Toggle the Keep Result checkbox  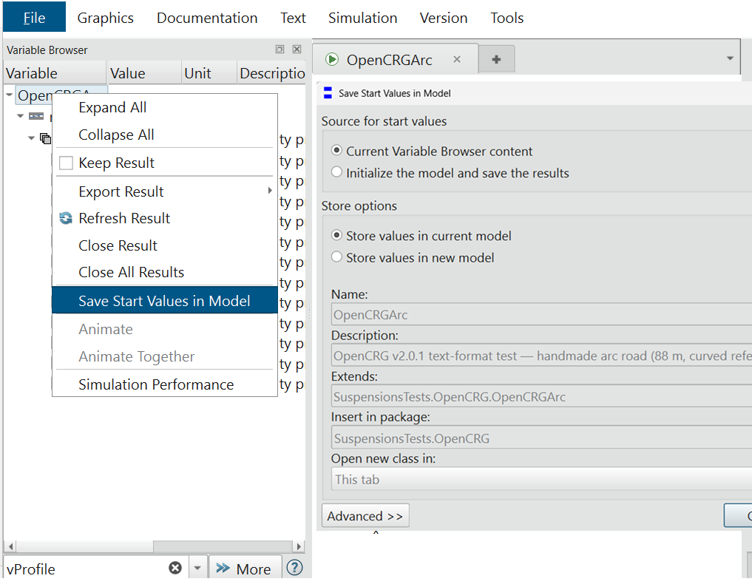click(x=66, y=163)
